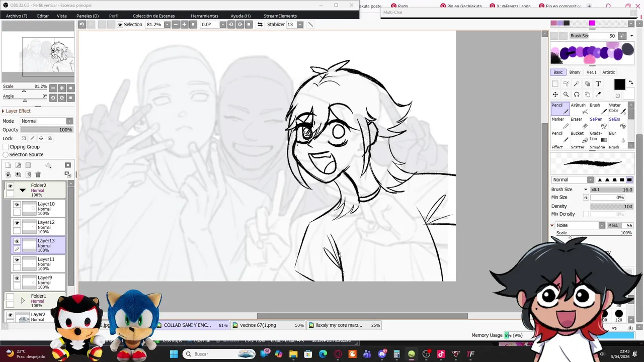
Task: Open the Editar menu
Action: (x=43, y=16)
